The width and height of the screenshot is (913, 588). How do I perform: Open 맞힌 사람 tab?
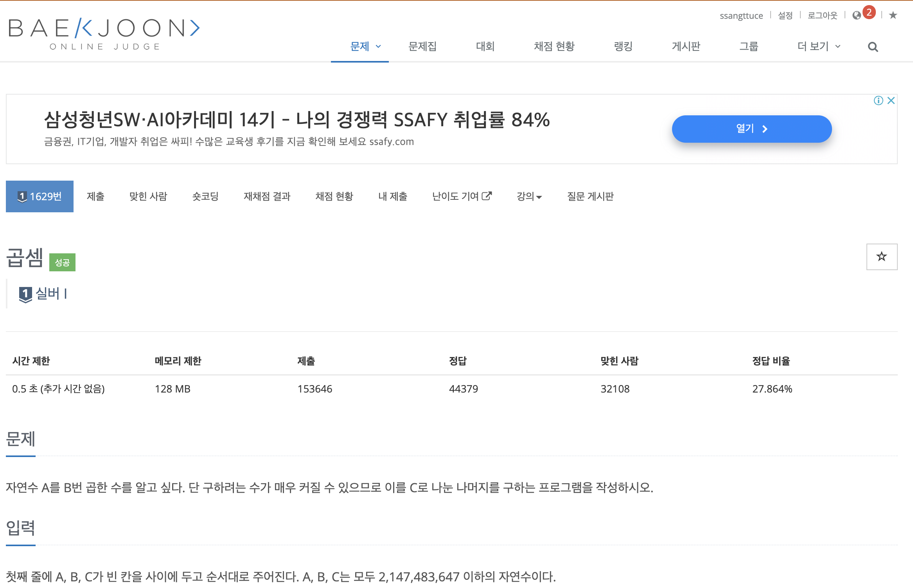coord(148,196)
